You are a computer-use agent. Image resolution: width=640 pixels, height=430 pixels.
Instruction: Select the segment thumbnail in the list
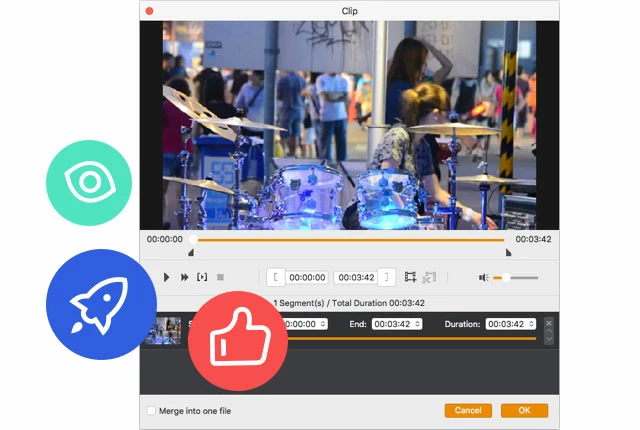point(163,330)
